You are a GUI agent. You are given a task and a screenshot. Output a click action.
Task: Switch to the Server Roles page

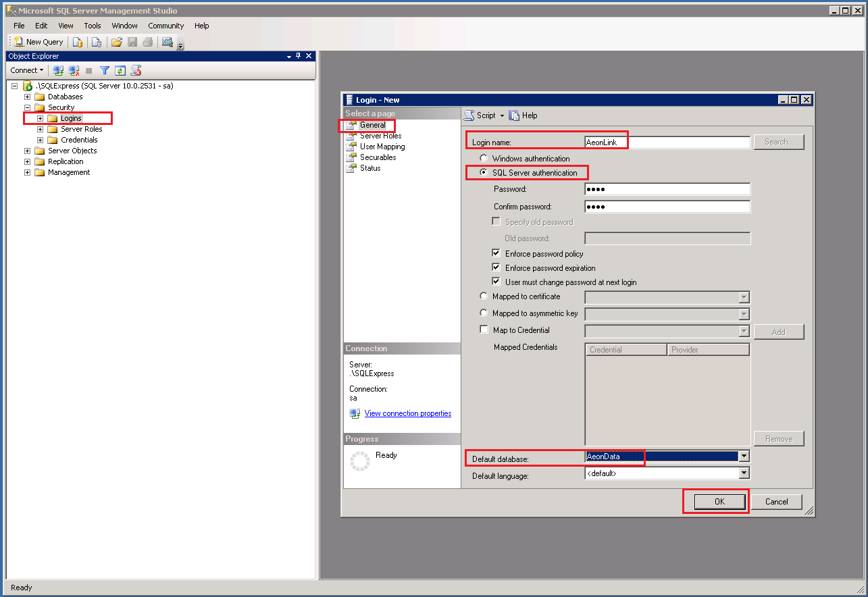[380, 136]
